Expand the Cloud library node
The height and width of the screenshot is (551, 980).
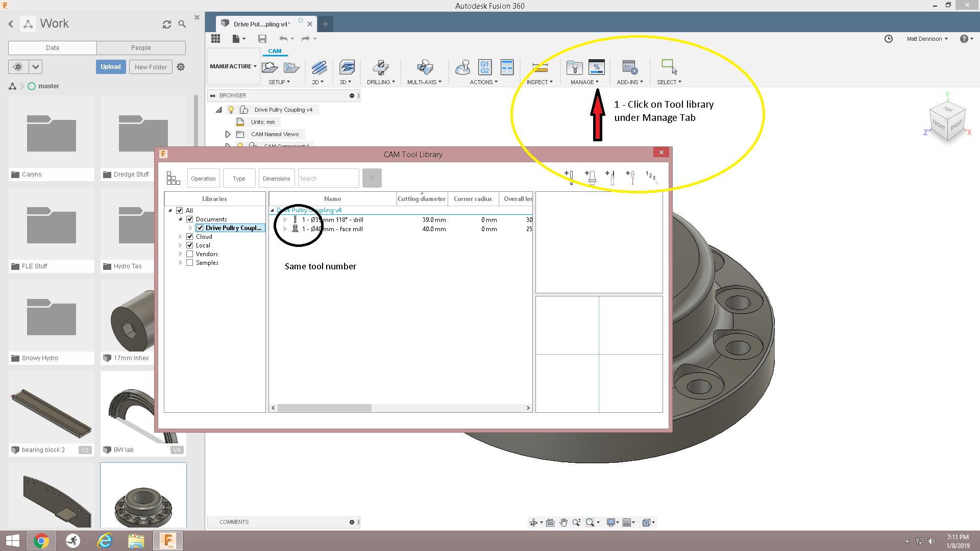point(180,237)
